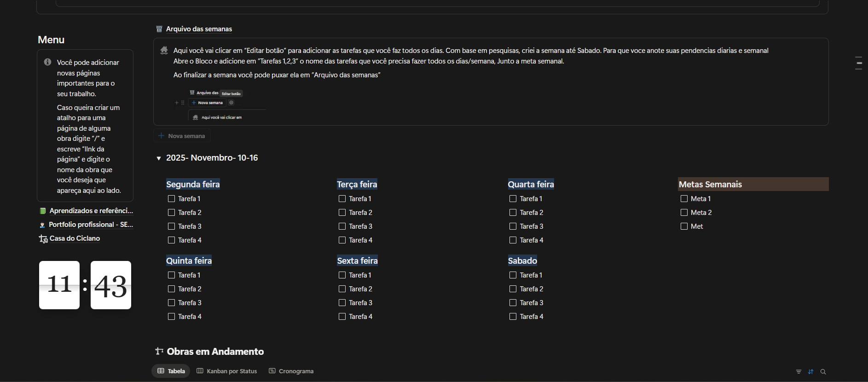Open the database search magnifier icon
868x382 pixels.
pyautogui.click(x=823, y=372)
